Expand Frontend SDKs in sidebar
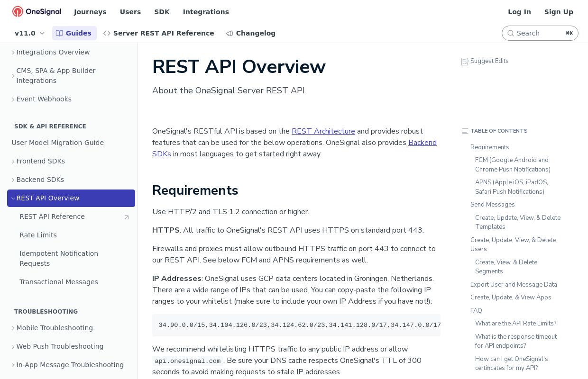The height and width of the screenshot is (379, 588). click(x=13, y=162)
